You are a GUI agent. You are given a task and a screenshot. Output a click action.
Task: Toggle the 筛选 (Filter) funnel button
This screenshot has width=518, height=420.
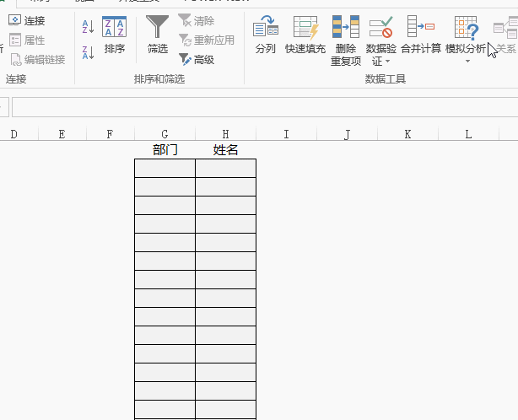(157, 35)
